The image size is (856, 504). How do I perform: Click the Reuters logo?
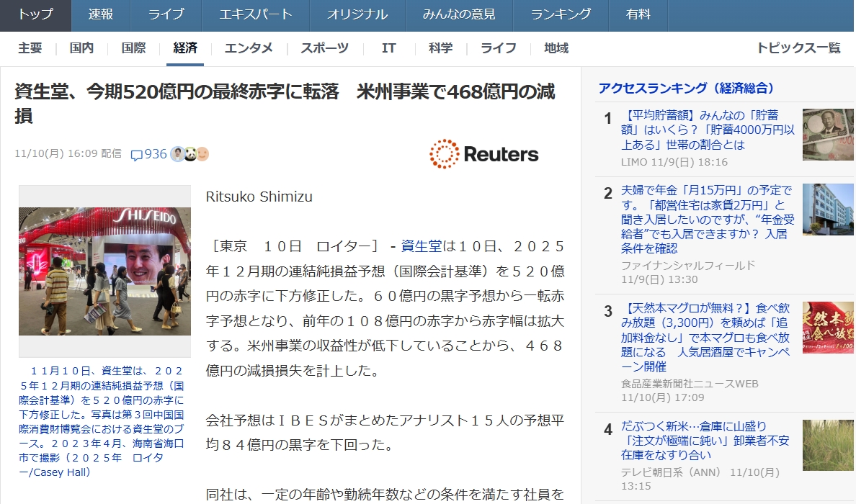pos(483,154)
